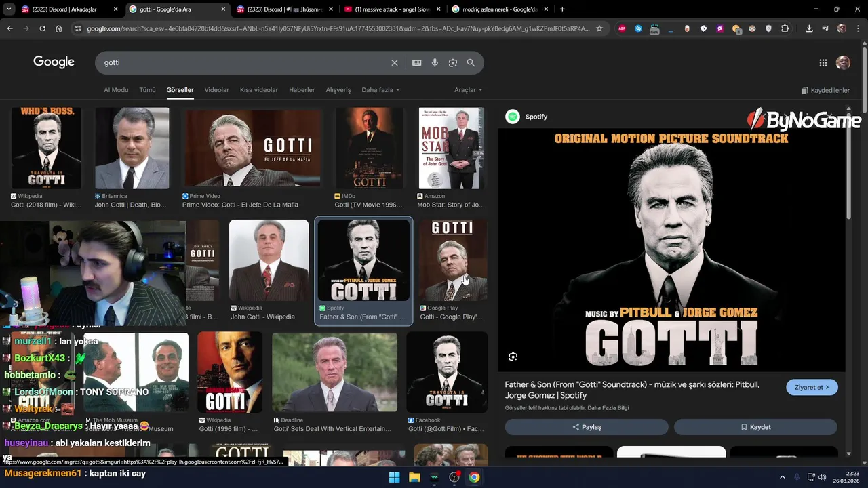Viewport: 868px width, 488px height.
Task: Click the Ziyaret et button
Action: 812,387
